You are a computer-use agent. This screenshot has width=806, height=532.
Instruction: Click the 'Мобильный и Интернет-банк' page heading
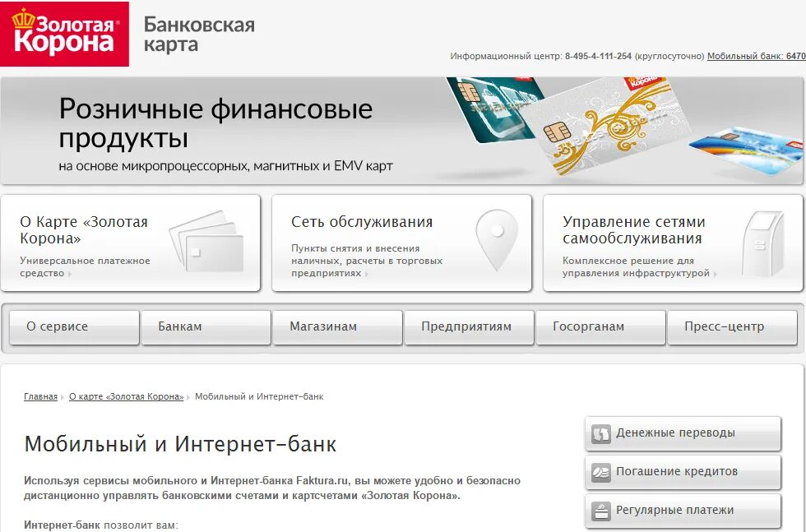pyautogui.click(x=180, y=444)
